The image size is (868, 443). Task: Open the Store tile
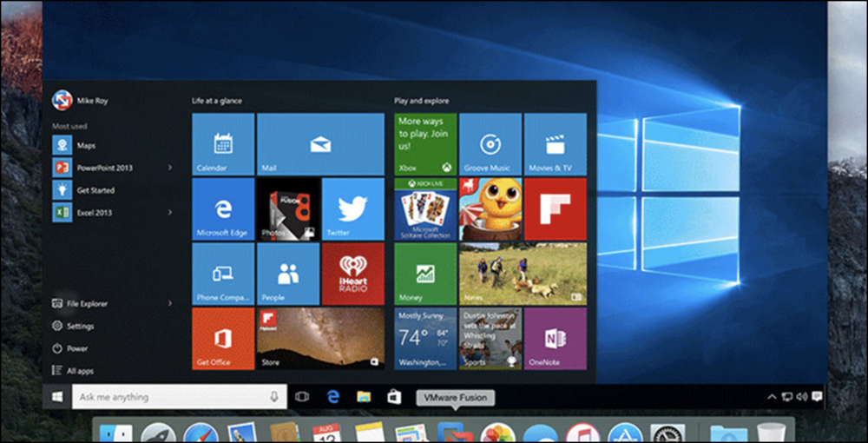320,339
